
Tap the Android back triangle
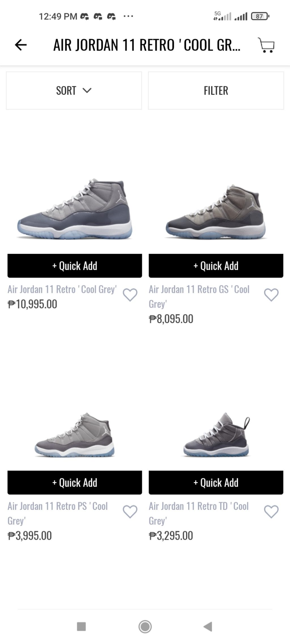tap(208, 626)
